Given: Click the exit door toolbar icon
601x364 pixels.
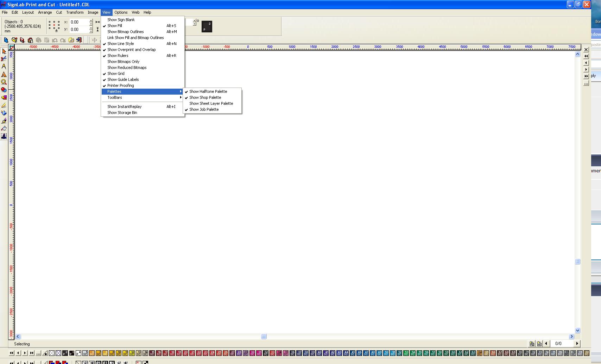Looking at the screenshot, I should tap(79, 40).
